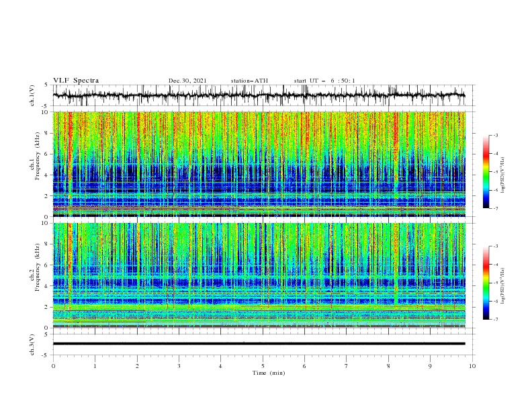Click time-axis tick label "9"
Image resolution: width=532 pixels, height=411 pixels.
pyautogui.click(x=430, y=366)
